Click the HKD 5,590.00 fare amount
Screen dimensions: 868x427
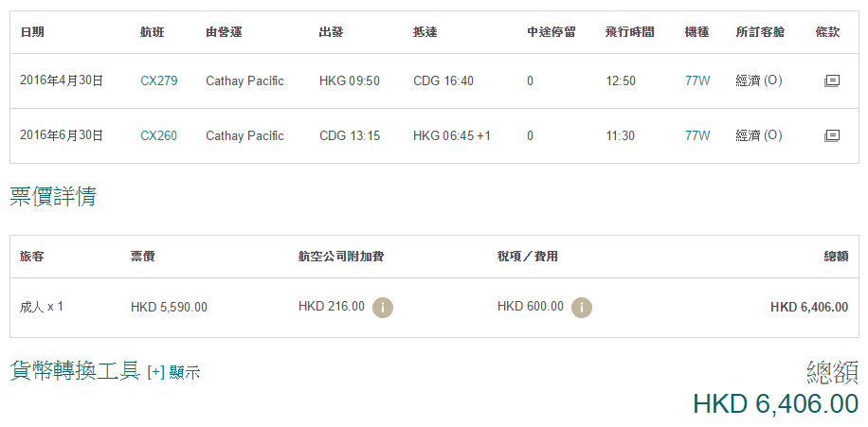[169, 307]
